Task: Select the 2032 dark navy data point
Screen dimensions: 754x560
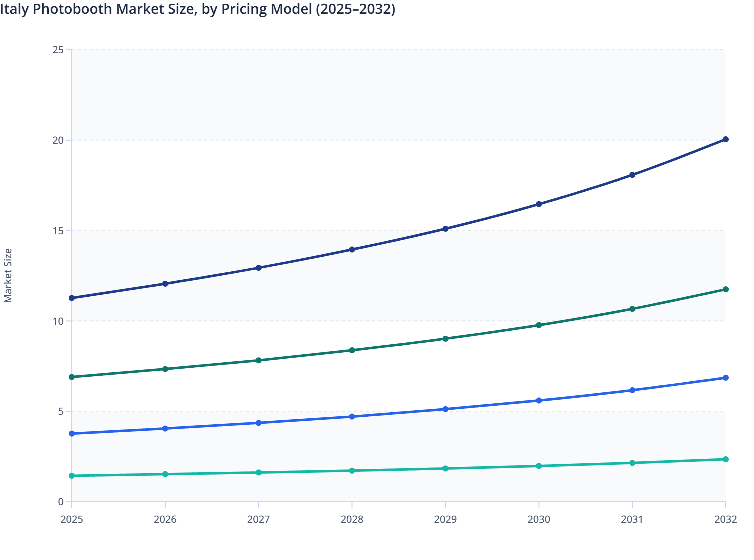Action: pos(726,140)
